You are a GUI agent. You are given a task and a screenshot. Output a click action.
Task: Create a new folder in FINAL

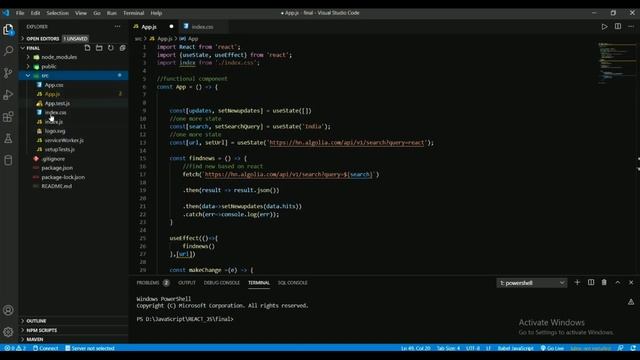pos(99,48)
